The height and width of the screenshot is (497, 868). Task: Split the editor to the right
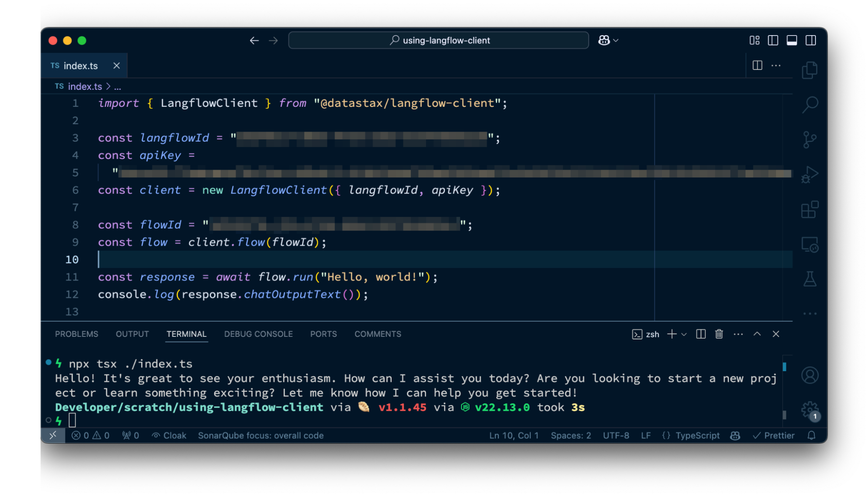coord(757,66)
